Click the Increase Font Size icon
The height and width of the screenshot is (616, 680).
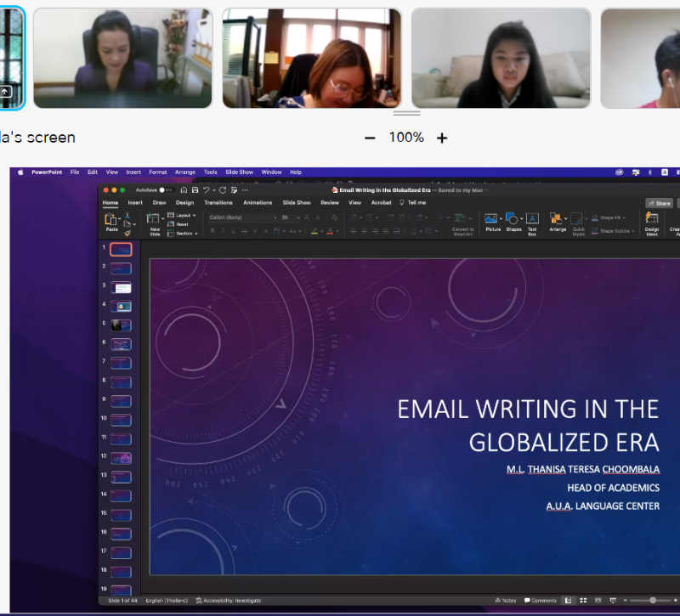(307, 218)
